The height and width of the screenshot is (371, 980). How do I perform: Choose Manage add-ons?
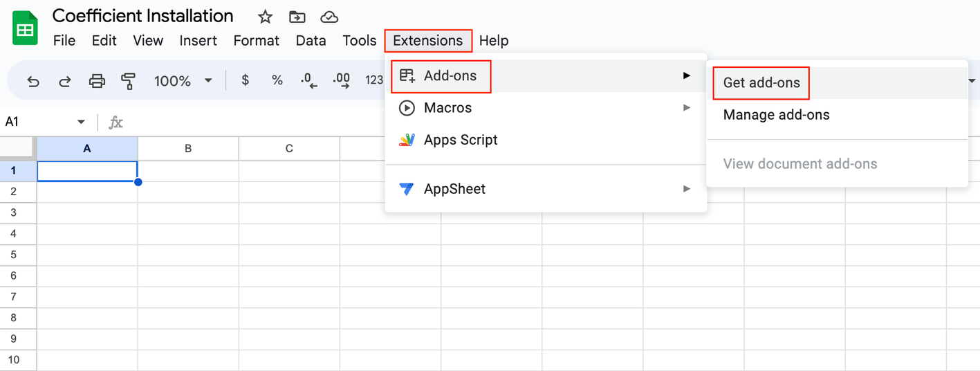click(x=837, y=115)
